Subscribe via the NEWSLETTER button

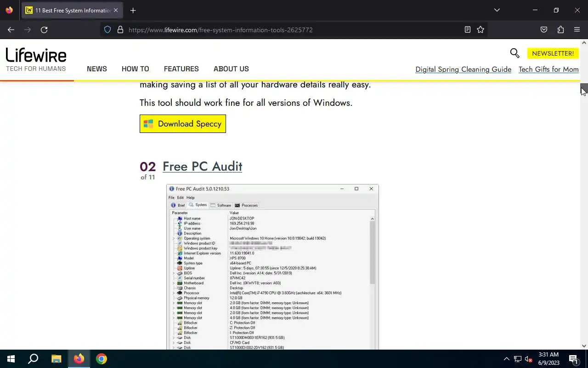pyautogui.click(x=553, y=53)
